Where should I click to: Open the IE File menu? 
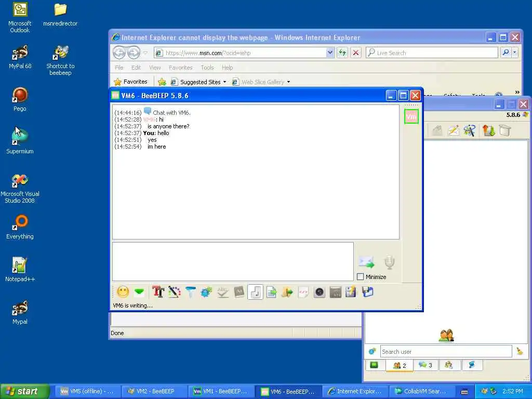[x=119, y=68]
